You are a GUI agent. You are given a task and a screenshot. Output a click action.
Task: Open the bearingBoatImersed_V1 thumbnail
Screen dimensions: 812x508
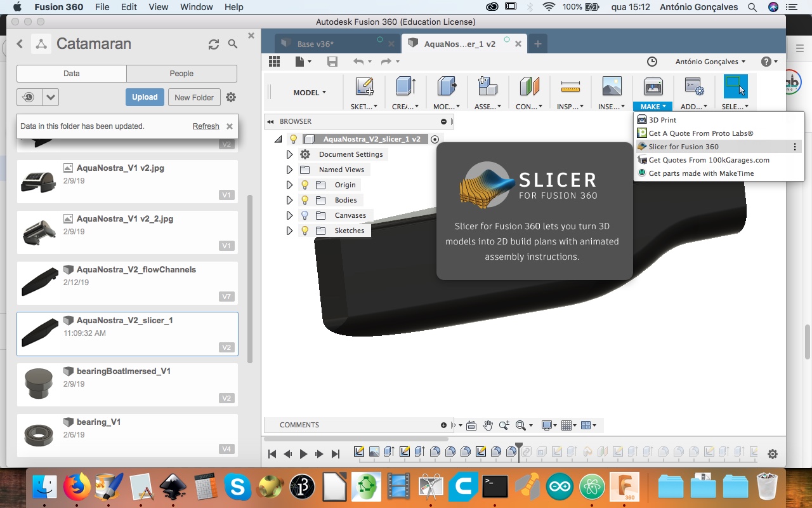pyautogui.click(x=39, y=384)
